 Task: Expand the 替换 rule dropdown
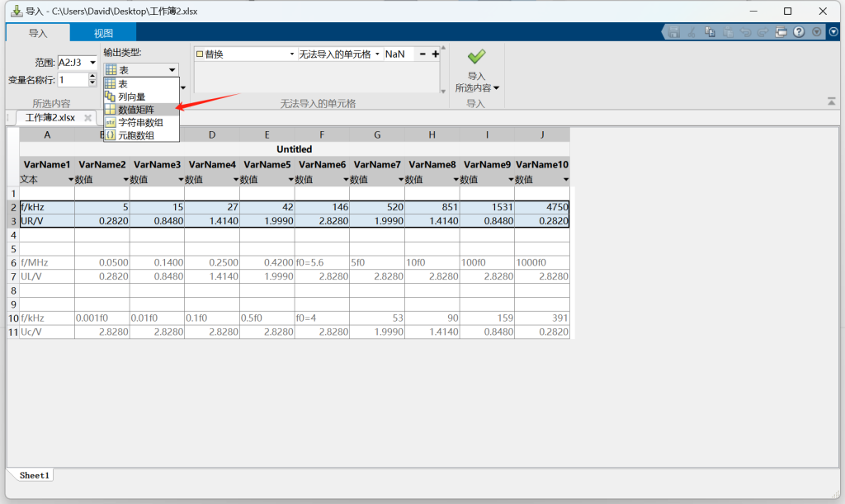pyautogui.click(x=292, y=54)
